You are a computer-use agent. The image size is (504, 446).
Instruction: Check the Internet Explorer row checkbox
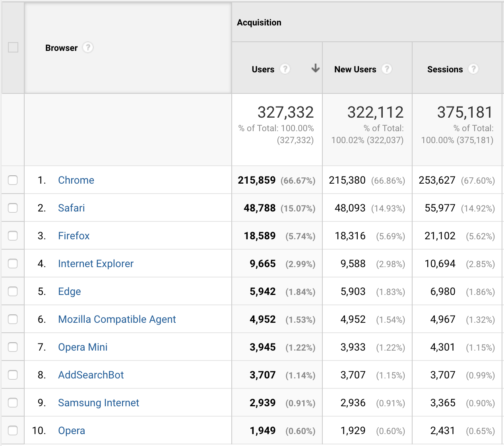click(x=13, y=264)
